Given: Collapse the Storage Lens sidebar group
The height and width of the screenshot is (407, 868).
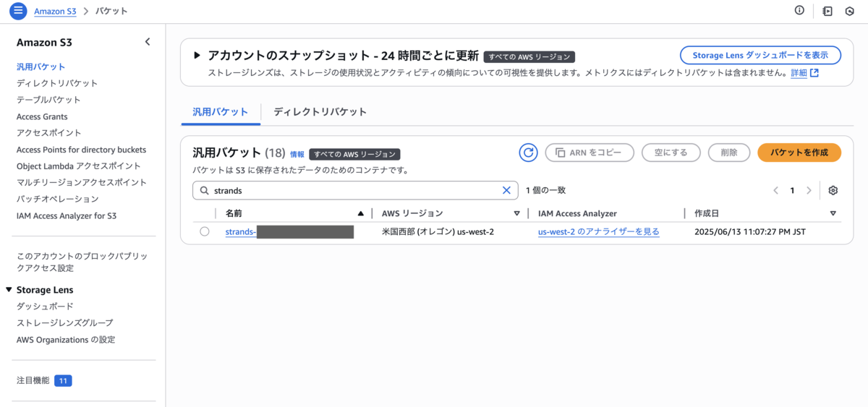Looking at the screenshot, I should point(9,290).
